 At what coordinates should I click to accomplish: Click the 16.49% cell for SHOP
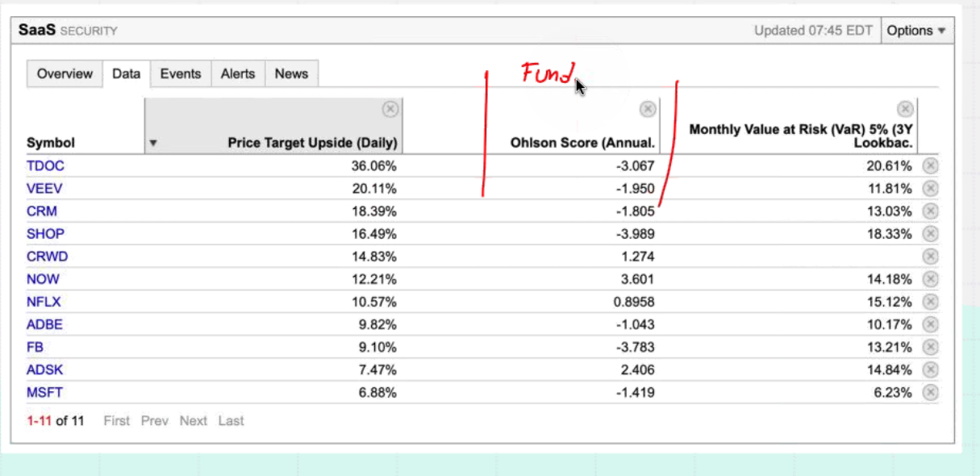tap(376, 233)
